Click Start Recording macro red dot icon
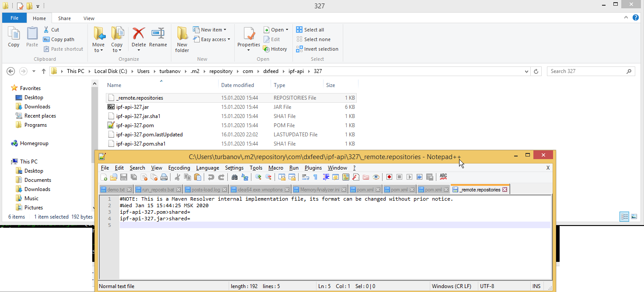 pyautogui.click(x=389, y=177)
